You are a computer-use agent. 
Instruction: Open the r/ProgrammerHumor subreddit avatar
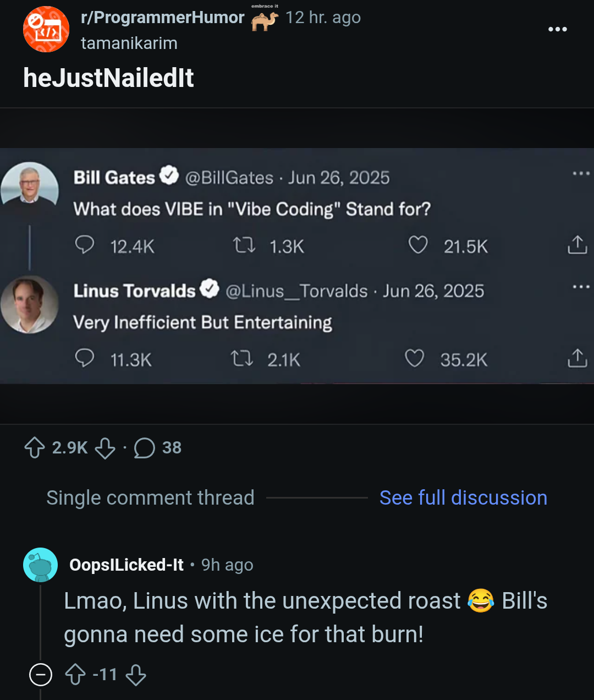click(46, 29)
